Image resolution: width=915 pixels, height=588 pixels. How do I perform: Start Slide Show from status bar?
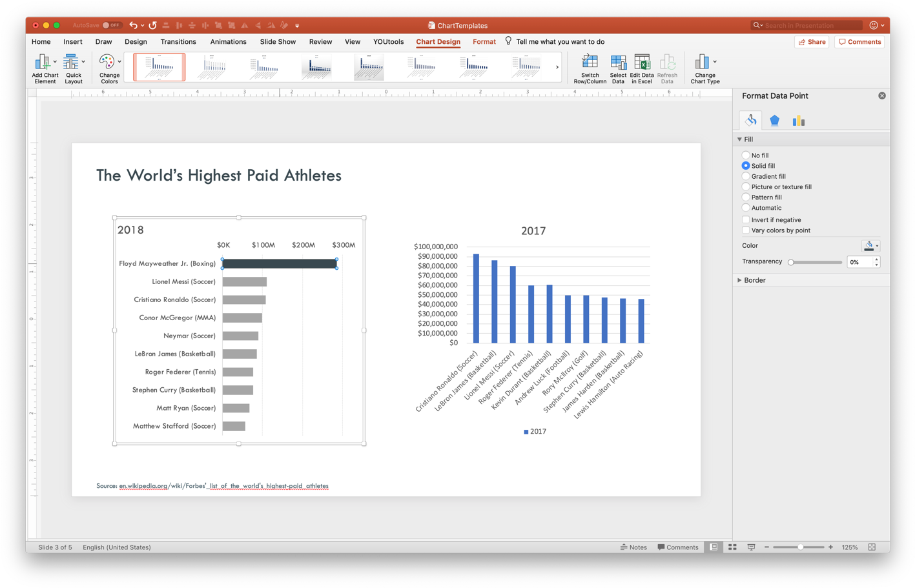coord(751,547)
